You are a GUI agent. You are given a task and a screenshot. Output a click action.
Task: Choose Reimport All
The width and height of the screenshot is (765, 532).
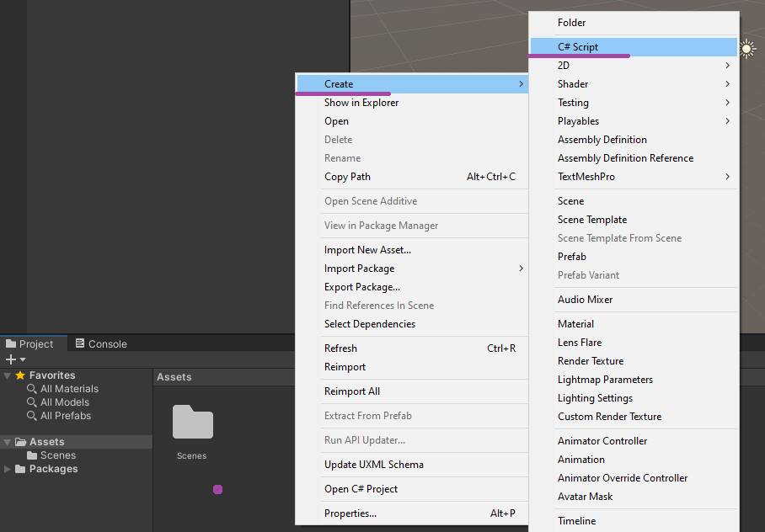point(412,391)
